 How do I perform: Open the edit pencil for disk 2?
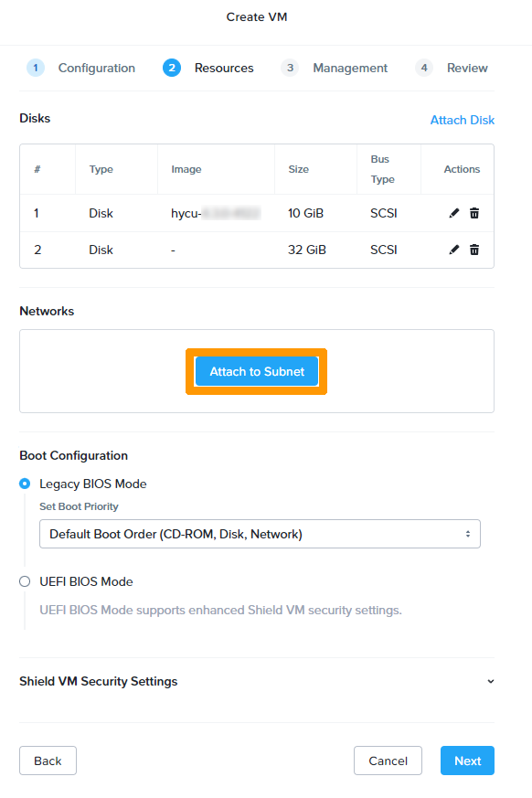pyautogui.click(x=453, y=249)
